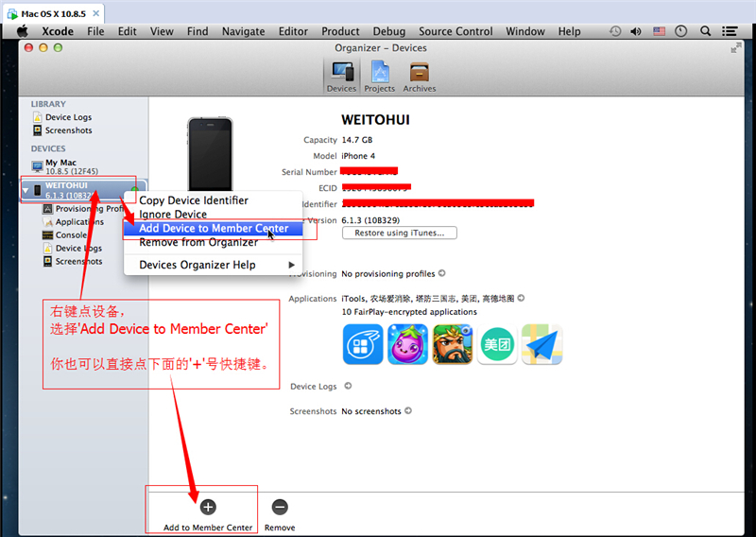Click the iTools app icon
This screenshot has width=756, height=537.
pos(363,344)
